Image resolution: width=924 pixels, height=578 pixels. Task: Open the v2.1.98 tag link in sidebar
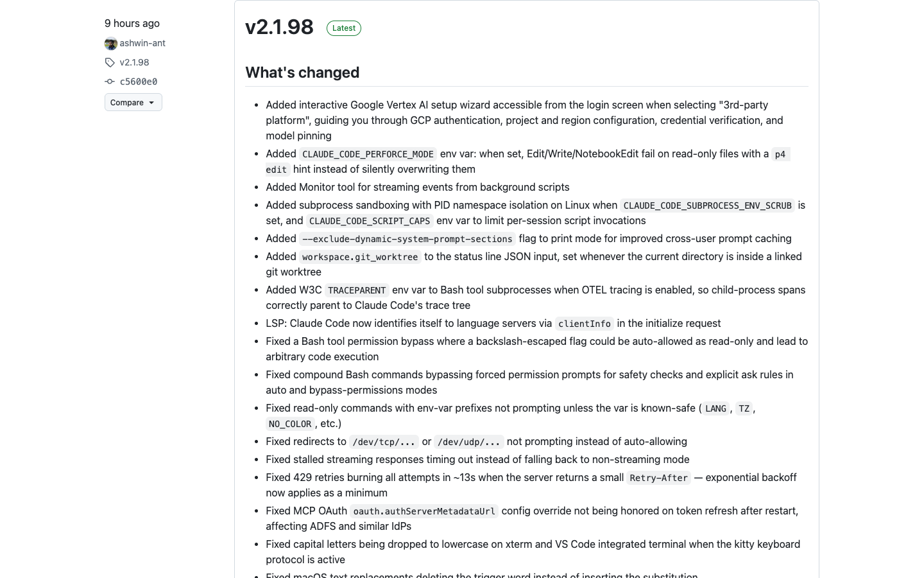[x=134, y=62]
